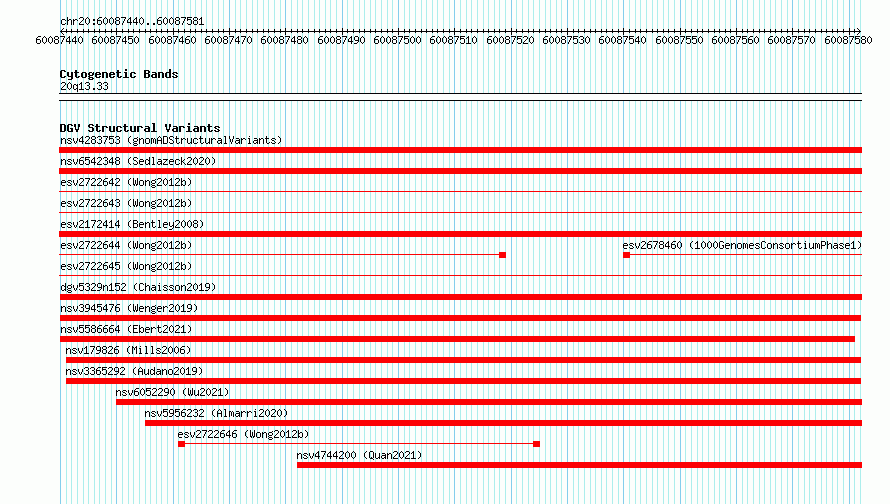Click the red bar under nsv4283753
Viewport: 890px width, 504px height.
[460, 150]
